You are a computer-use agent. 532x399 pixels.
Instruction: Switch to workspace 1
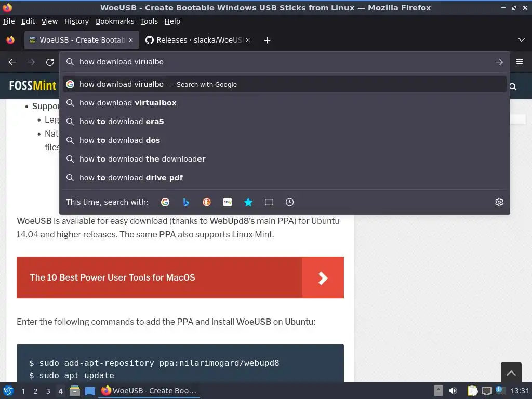pos(23,391)
